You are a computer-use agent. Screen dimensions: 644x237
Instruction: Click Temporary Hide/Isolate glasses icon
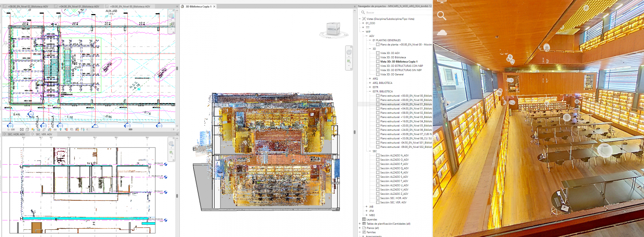click(55, 129)
